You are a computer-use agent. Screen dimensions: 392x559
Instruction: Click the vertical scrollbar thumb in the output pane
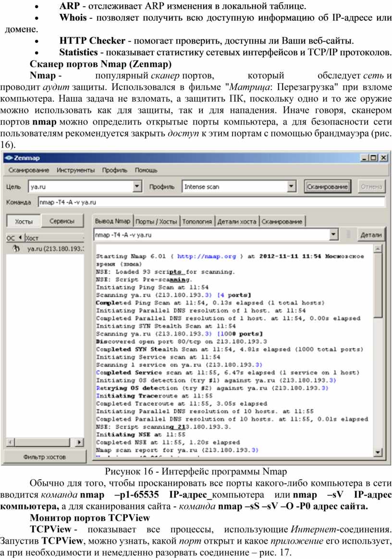point(378,285)
